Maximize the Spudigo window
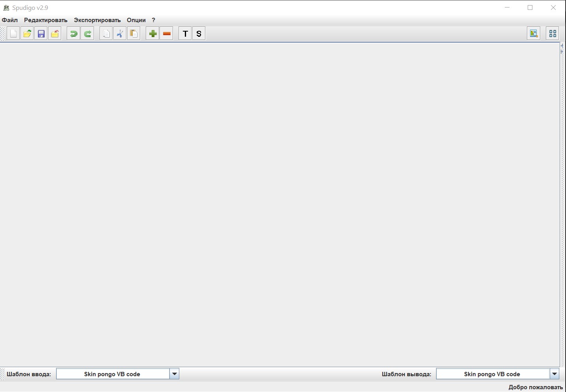The image size is (566, 392). coord(530,8)
